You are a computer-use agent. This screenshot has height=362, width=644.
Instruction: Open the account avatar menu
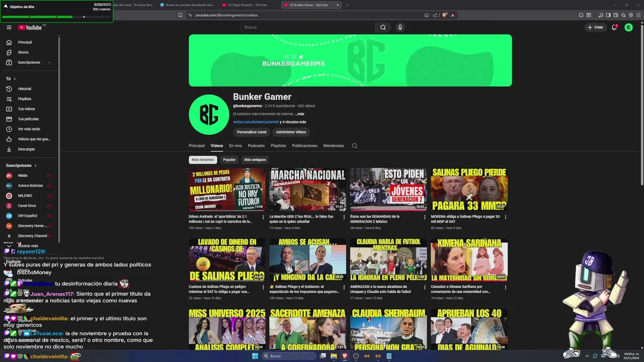(x=628, y=27)
